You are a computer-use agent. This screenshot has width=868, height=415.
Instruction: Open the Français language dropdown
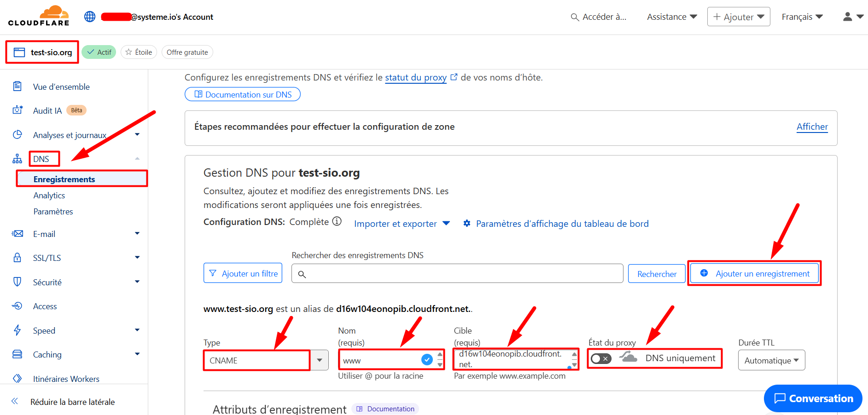click(802, 17)
